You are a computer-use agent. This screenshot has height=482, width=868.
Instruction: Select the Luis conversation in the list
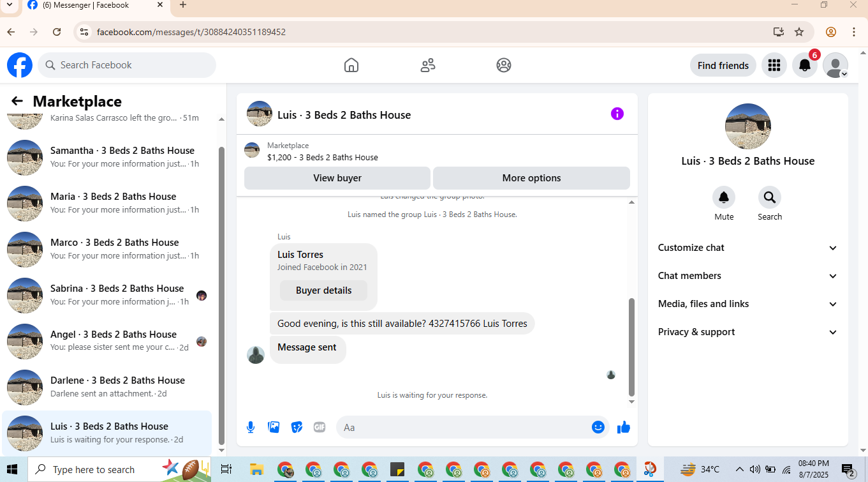coord(107,433)
